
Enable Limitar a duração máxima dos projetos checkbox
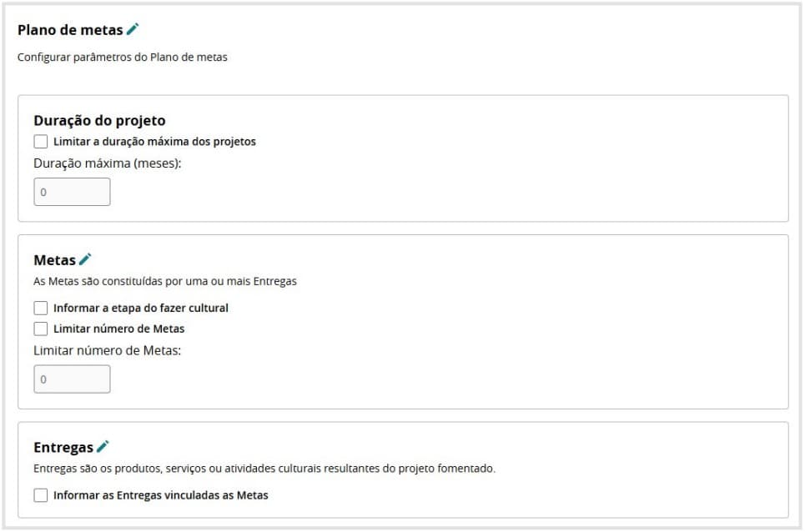[41, 142]
